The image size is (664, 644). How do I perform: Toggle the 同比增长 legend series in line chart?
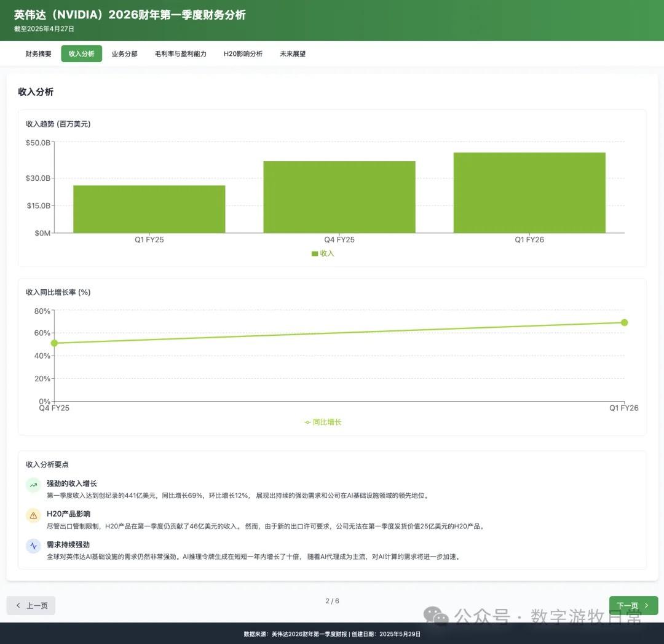pos(323,423)
